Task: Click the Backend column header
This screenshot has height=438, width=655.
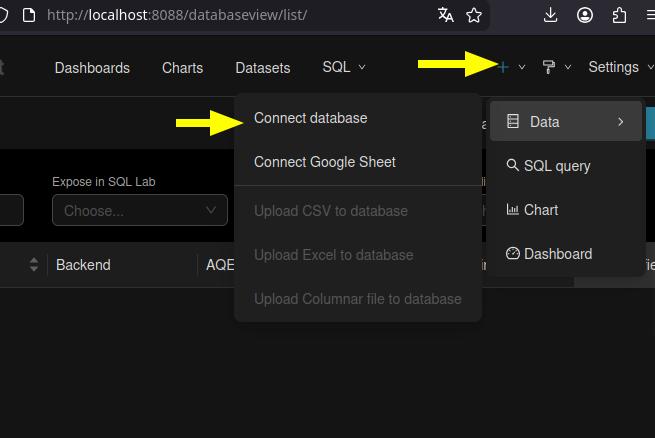Action: 83,265
